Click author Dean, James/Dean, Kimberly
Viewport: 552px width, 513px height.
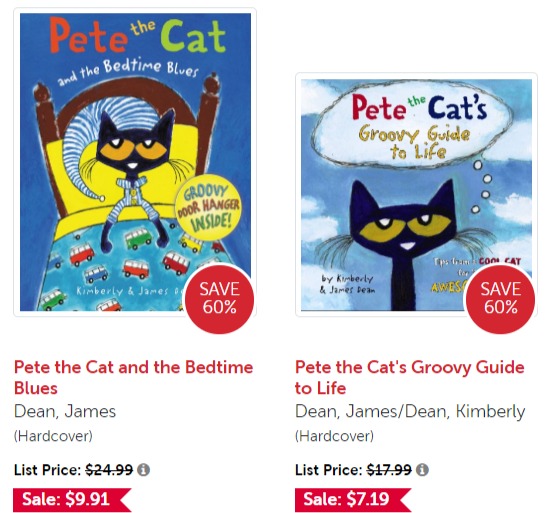pos(410,411)
